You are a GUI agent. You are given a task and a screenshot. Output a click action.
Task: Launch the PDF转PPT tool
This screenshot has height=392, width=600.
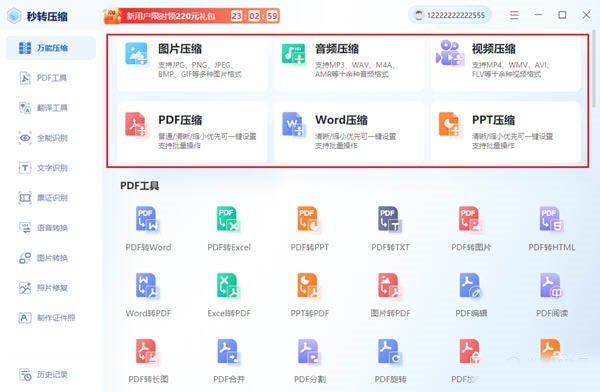tap(310, 229)
